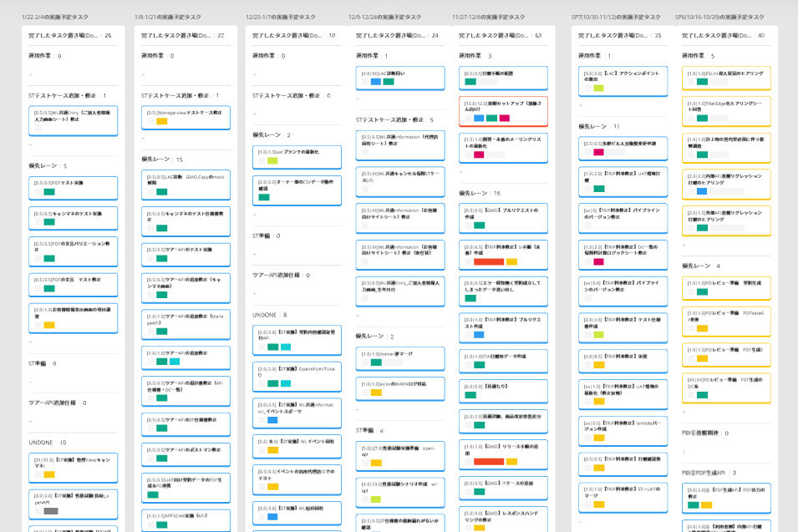The height and width of the screenshot is (532, 798).
Task: Add card under ST準備 in 12/25-1/7 list
Action: (254, 254)
